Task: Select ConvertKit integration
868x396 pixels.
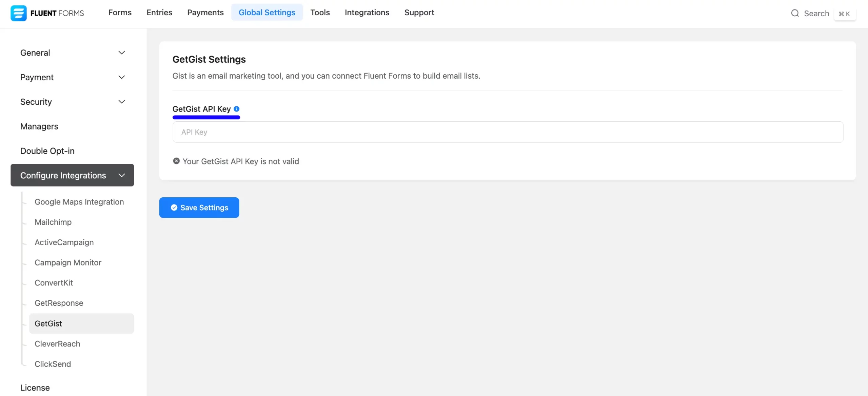Action: point(54,283)
